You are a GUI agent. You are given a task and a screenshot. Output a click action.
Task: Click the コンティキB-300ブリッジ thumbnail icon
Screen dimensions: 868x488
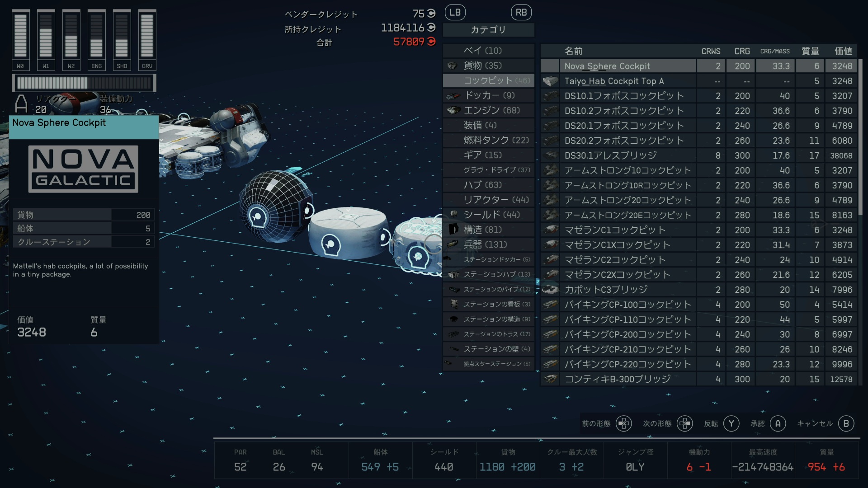pos(550,379)
